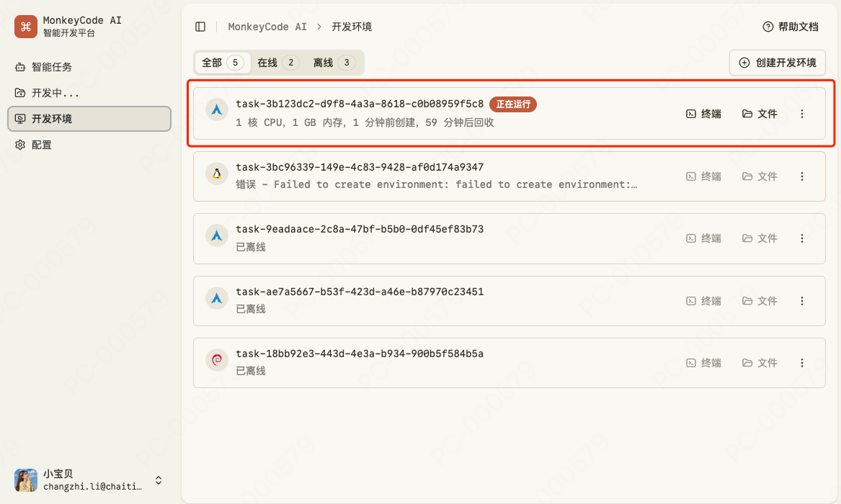Open 文件 for task-3b123dc2
Viewport: 841px width, 504px height.
pos(760,114)
